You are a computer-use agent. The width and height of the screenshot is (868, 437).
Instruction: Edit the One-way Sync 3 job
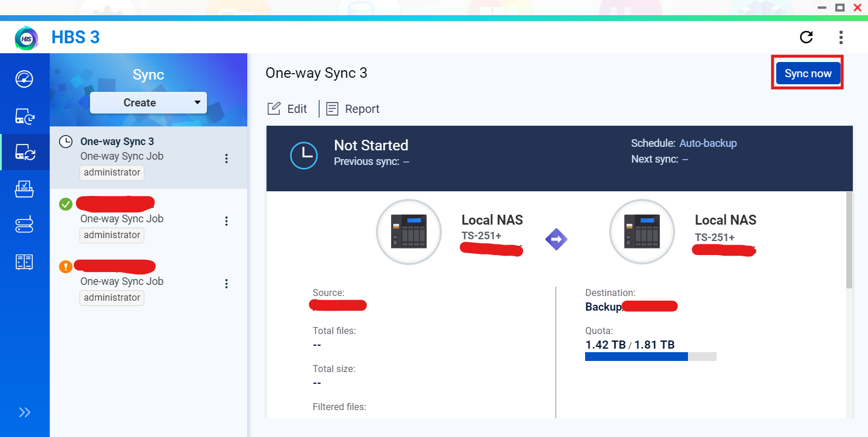[x=287, y=109]
